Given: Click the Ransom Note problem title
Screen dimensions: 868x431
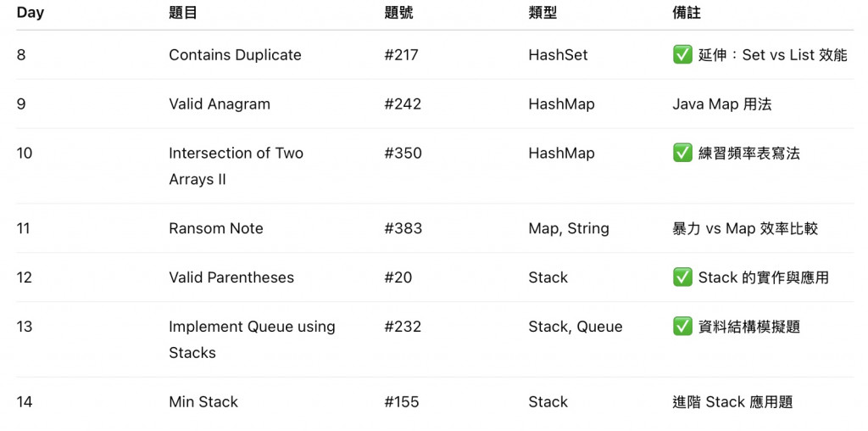Looking at the screenshot, I should coord(216,228).
